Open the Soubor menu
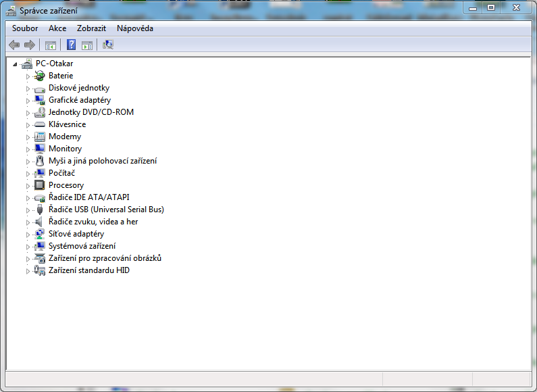Viewport: 537px width, 392px height. point(25,28)
